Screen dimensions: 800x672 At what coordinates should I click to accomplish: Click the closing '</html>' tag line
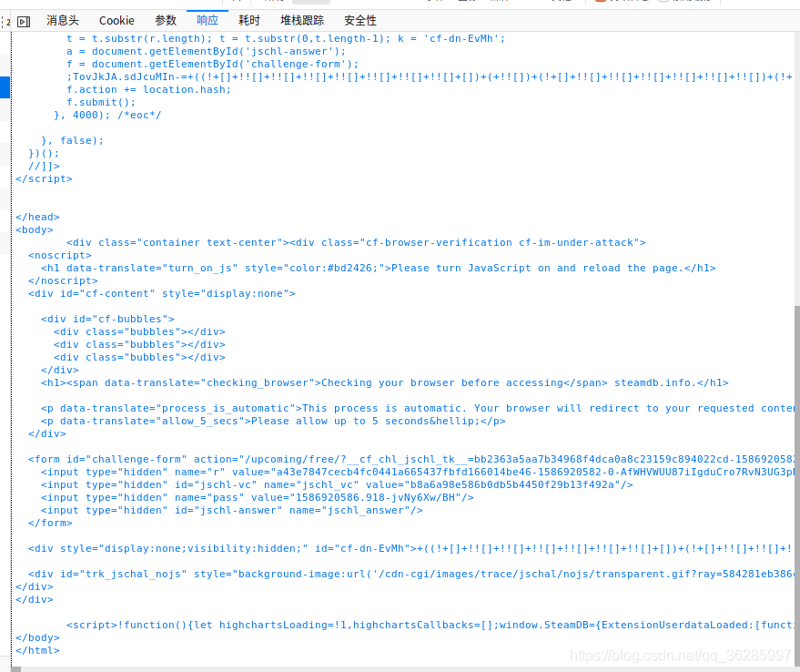point(37,652)
